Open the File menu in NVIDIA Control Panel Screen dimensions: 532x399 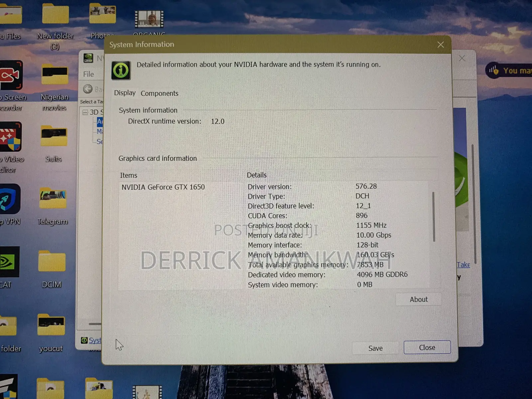click(x=88, y=74)
